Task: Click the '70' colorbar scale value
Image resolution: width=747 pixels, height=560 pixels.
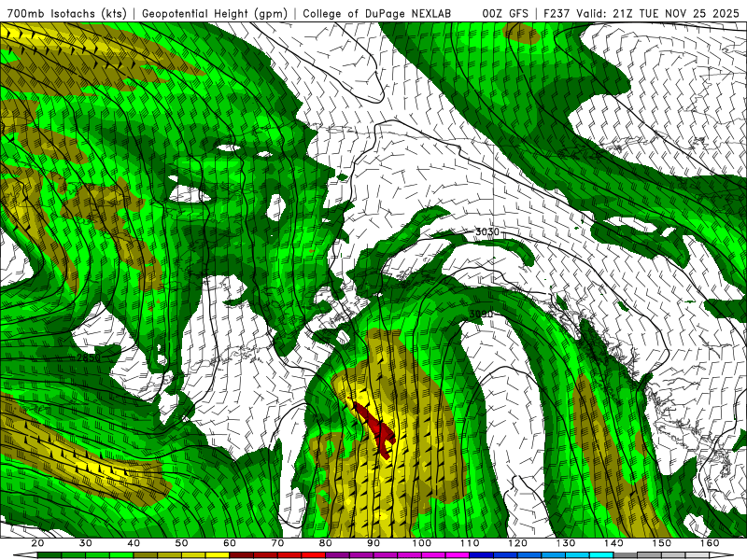Action: (277, 543)
